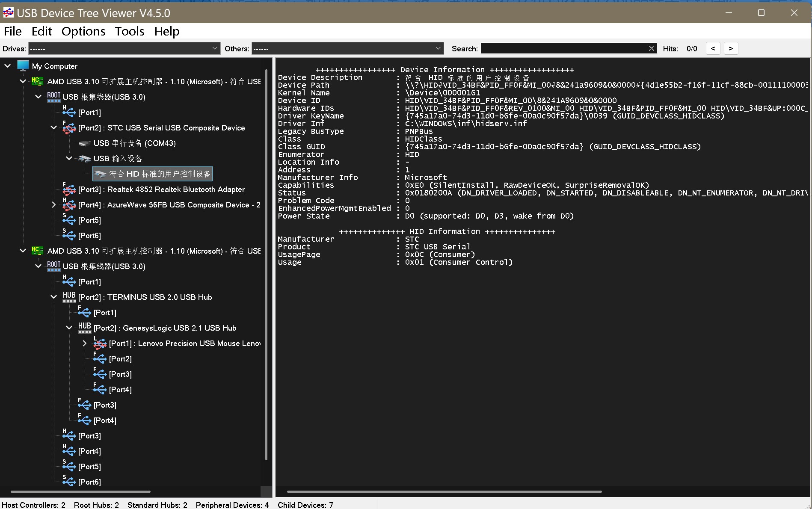
Task: Collapse the STC USB Serial Composite Device node
Action: [54, 127]
